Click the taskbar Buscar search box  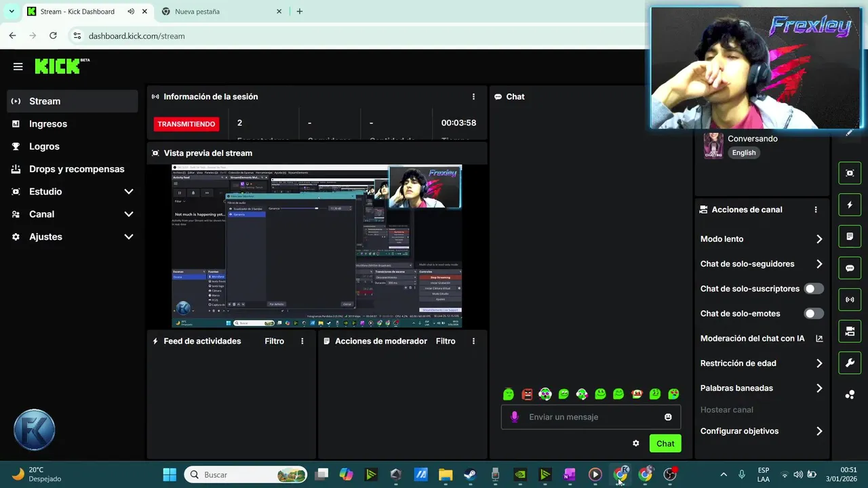pos(245,474)
